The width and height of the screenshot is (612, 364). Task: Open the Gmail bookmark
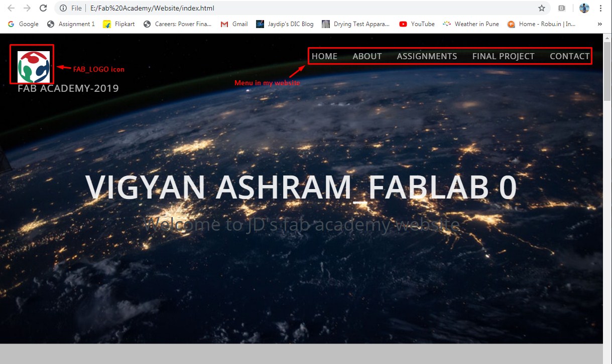(x=234, y=24)
